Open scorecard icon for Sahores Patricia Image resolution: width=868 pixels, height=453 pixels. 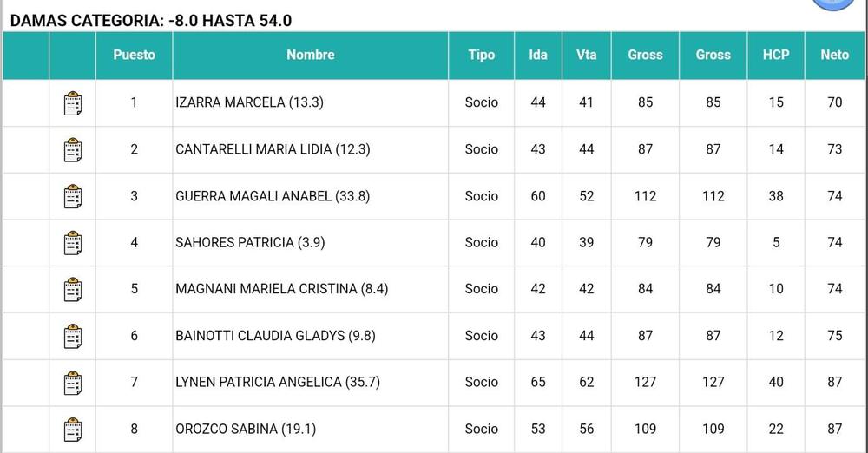(x=73, y=243)
